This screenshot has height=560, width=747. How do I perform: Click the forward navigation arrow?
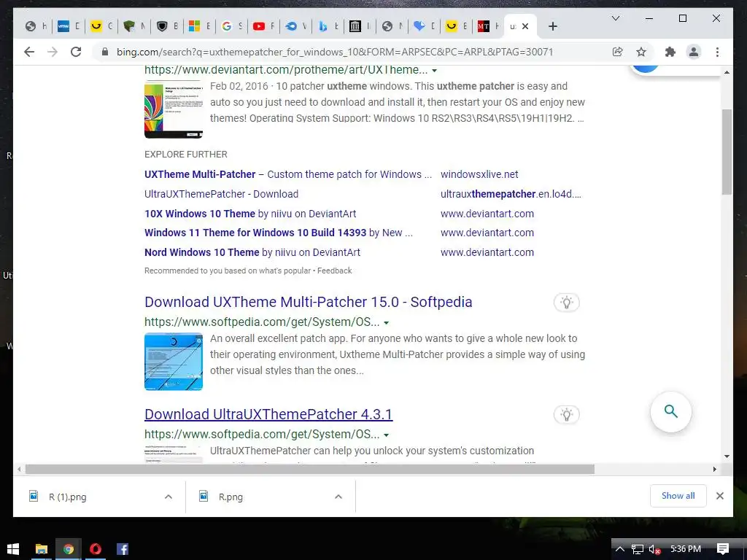coord(53,52)
